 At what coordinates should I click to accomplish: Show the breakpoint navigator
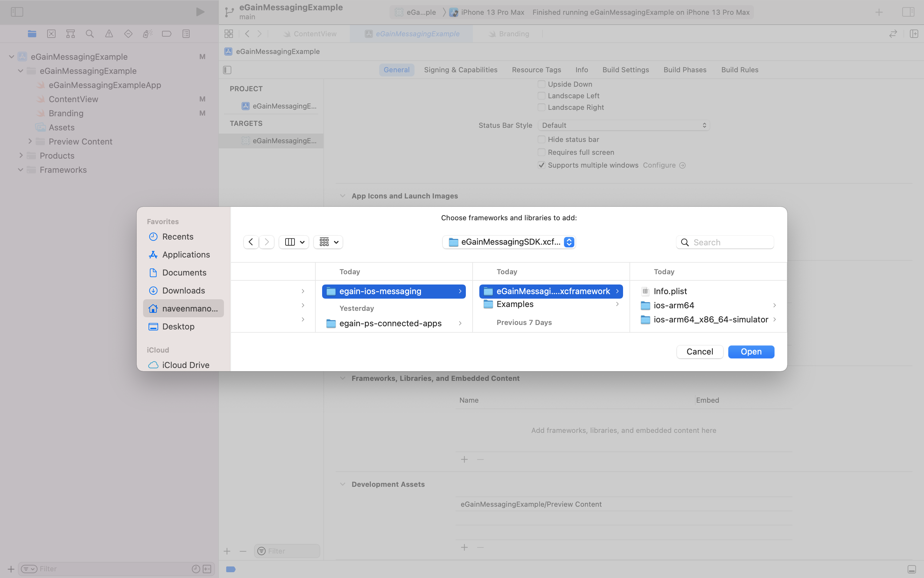coord(167,34)
